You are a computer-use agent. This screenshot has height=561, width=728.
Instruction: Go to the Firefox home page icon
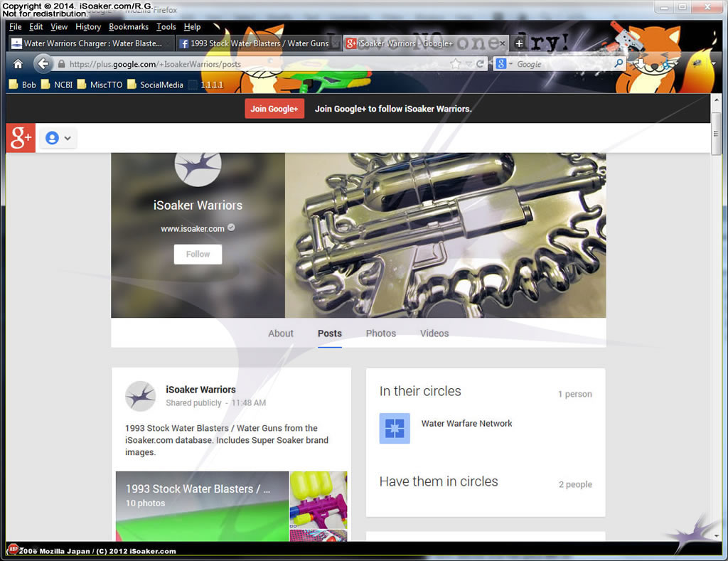pyautogui.click(x=18, y=63)
